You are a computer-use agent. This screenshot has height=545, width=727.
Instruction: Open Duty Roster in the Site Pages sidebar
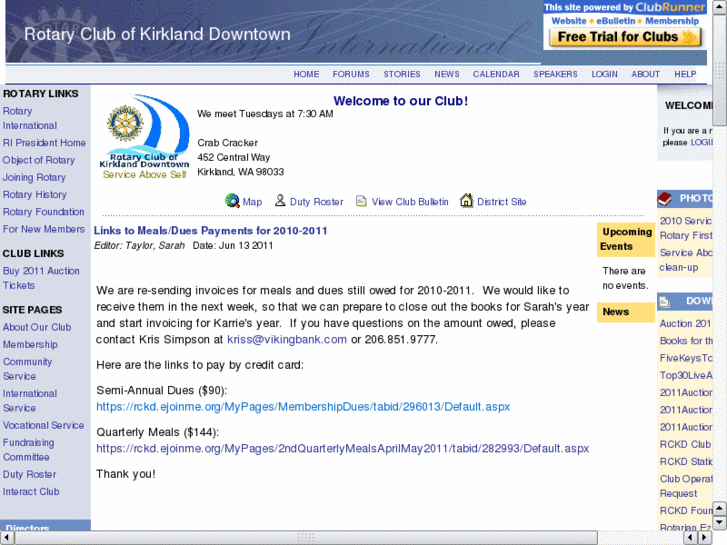point(29,474)
